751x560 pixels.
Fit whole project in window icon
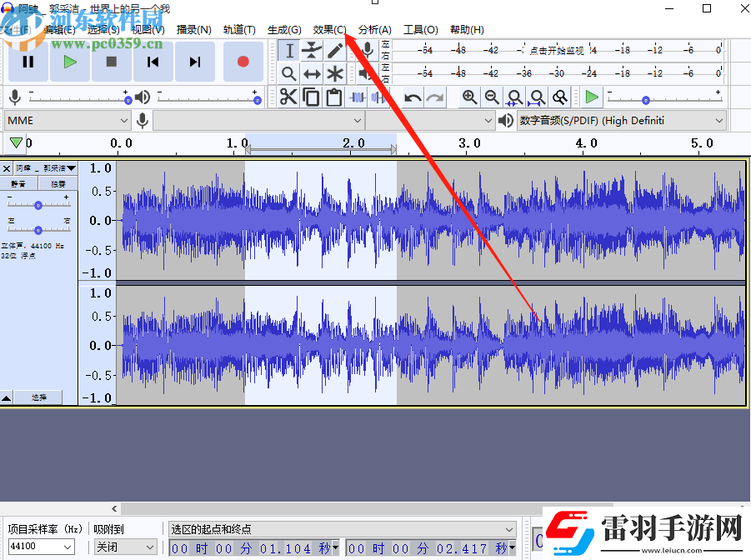(x=537, y=97)
